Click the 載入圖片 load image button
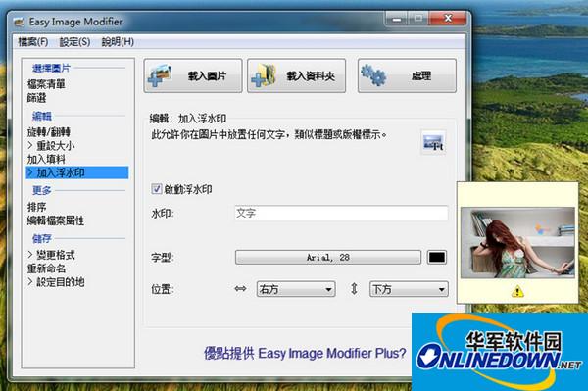This screenshot has width=588, height=391. 193,75
